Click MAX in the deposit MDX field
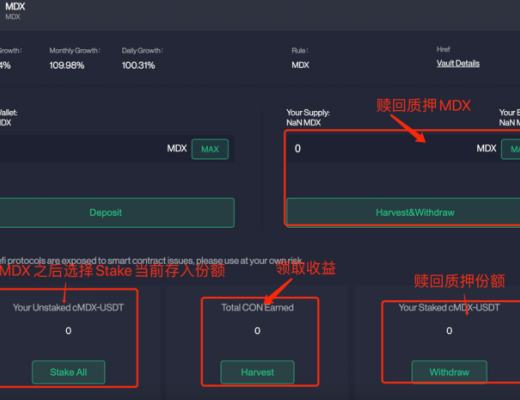The height and width of the screenshot is (400, 520). (x=210, y=149)
